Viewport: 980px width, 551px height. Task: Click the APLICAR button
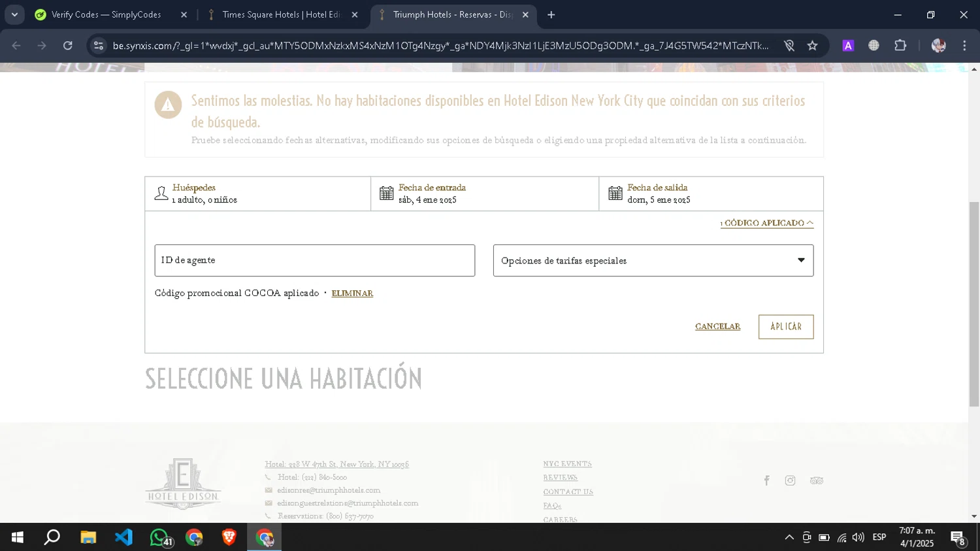786,327
